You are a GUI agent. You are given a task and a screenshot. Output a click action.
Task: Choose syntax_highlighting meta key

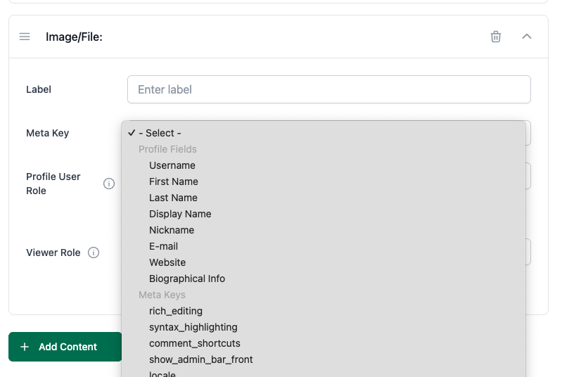(324, 327)
